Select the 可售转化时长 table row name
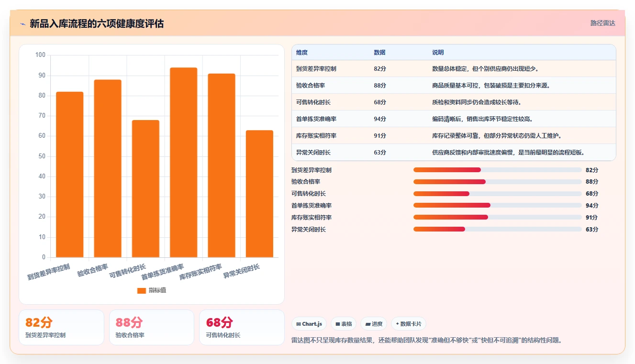 point(313,102)
